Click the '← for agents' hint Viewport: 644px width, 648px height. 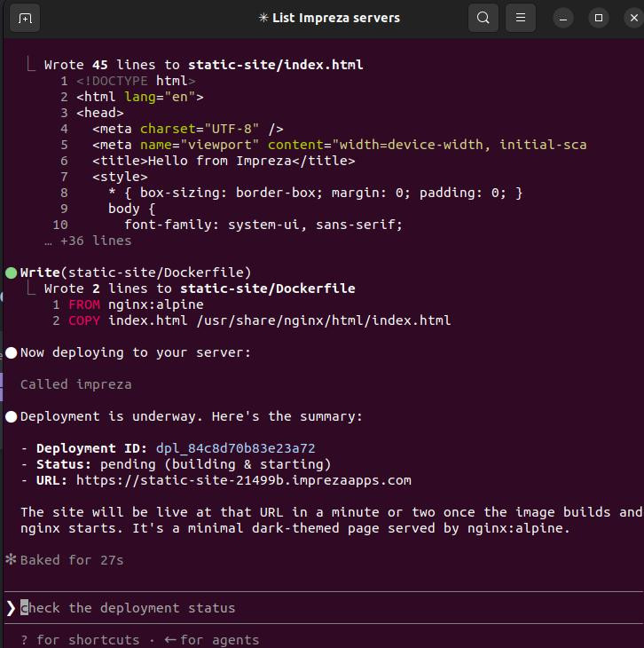coord(211,640)
